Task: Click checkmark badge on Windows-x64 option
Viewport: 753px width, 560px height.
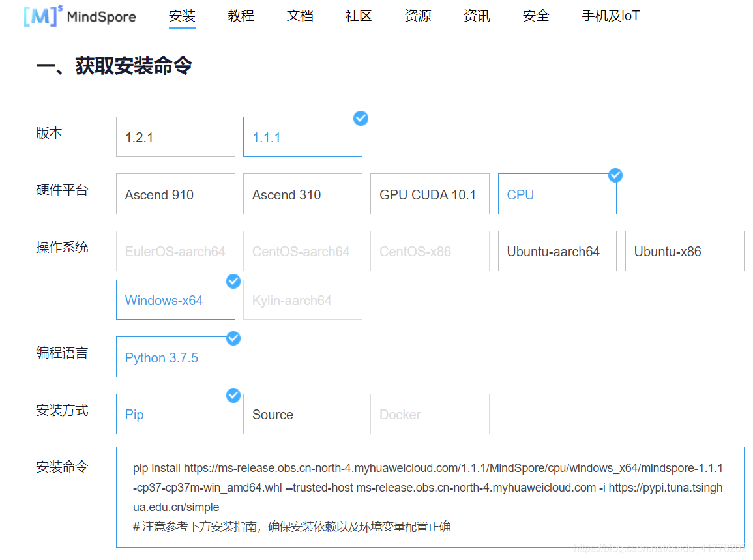Action: coord(233,282)
